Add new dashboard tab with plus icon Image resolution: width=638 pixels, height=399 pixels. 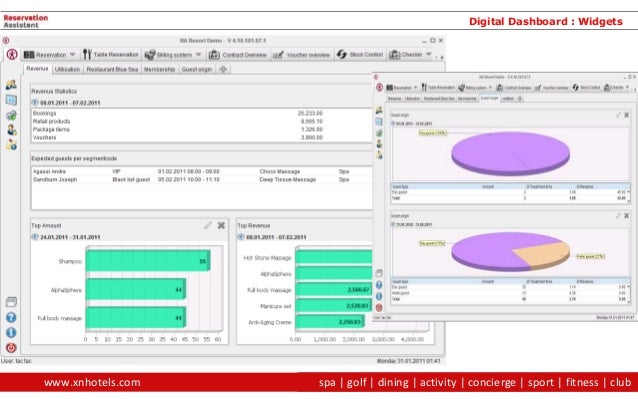pos(223,69)
